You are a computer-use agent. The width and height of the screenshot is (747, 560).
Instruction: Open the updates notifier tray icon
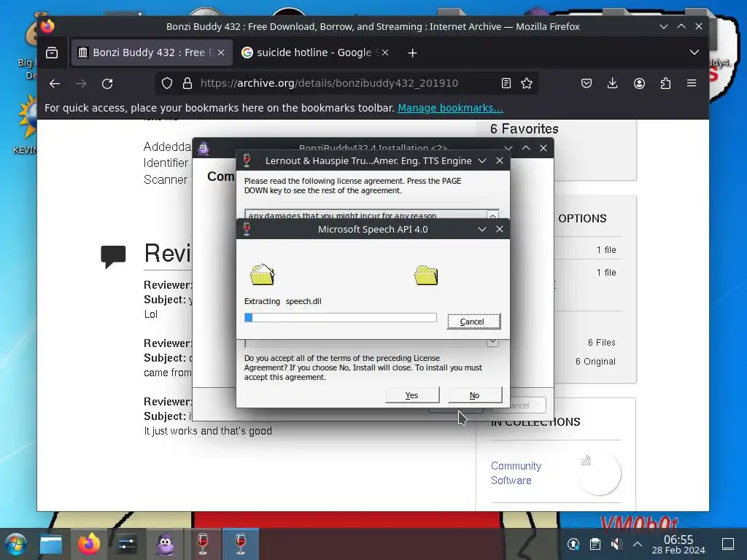pyautogui.click(x=573, y=544)
